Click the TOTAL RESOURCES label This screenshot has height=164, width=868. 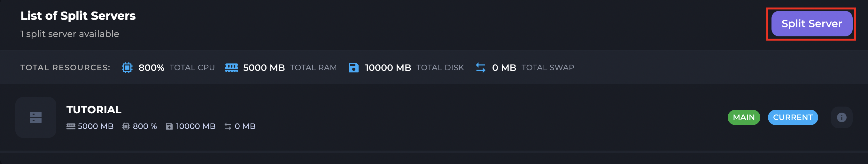66,68
